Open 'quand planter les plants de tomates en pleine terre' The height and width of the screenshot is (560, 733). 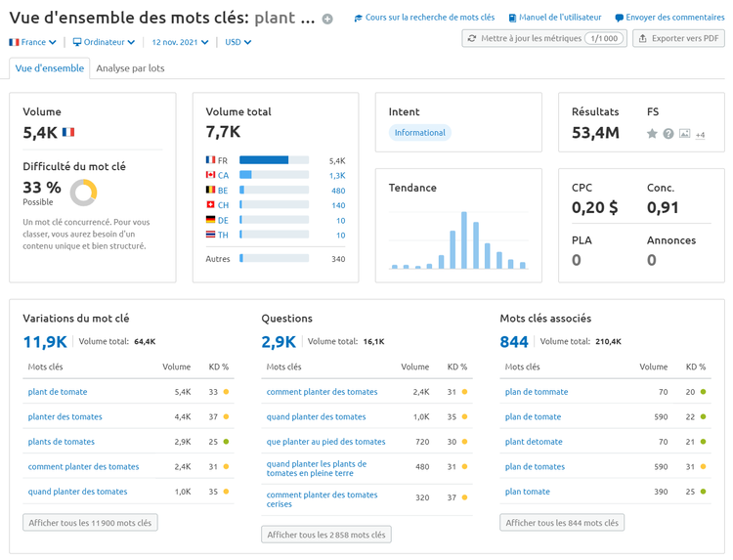tap(317, 468)
